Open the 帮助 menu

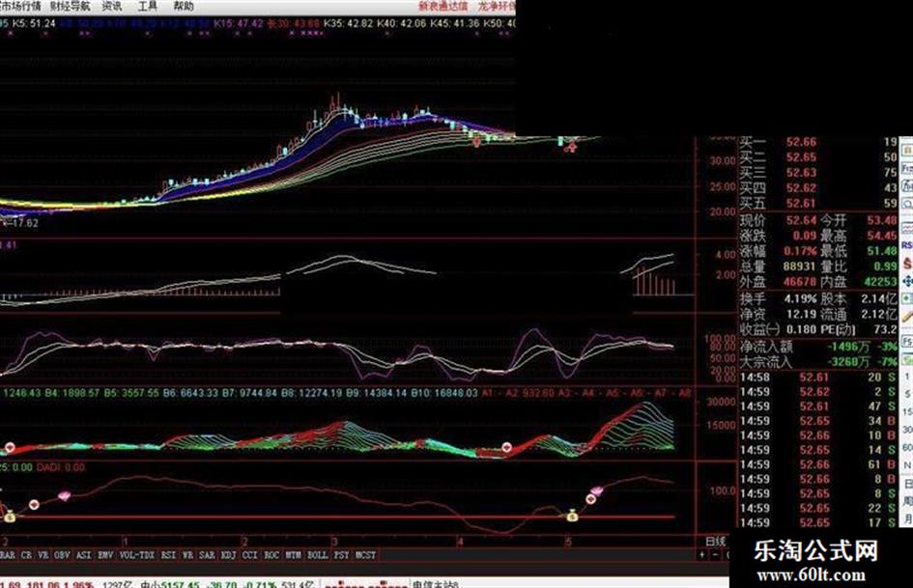click(184, 7)
